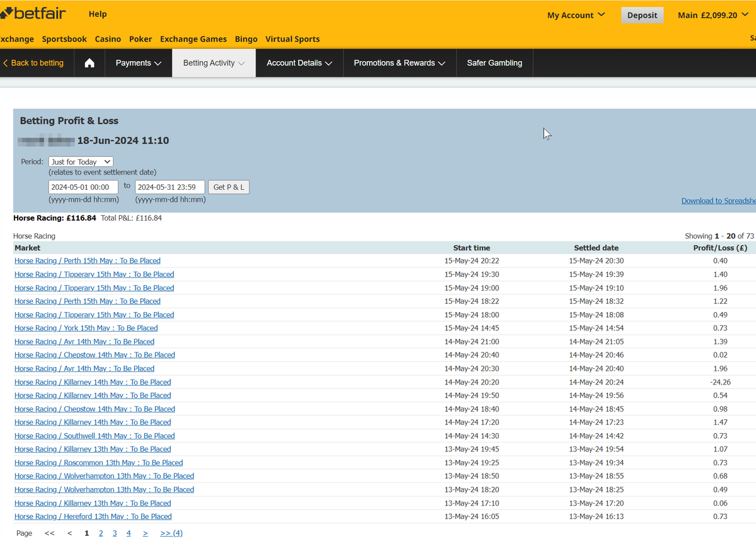Expand the Account Details menu

click(x=299, y=63)
